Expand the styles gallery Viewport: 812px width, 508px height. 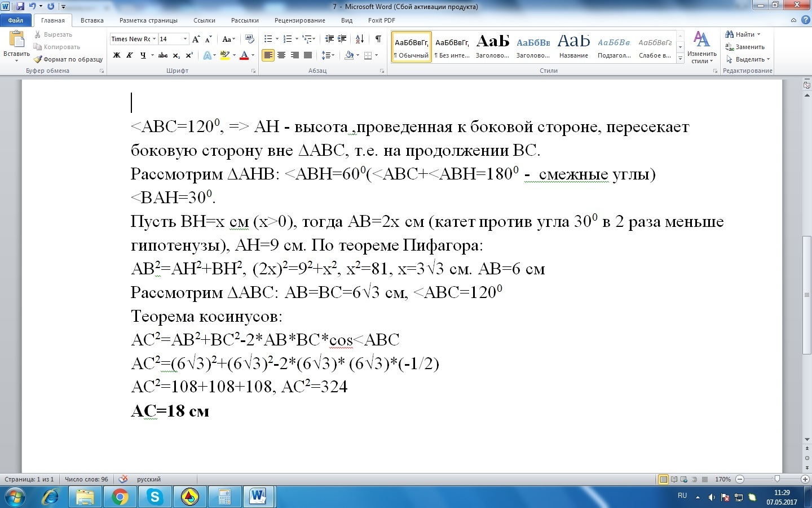(x=681, y=59)
